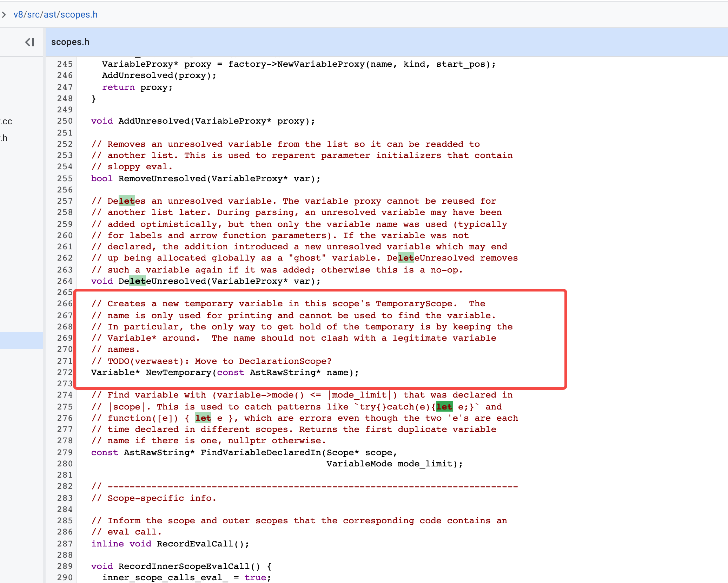
Task: Click the RemoveUnresolved method declaration
Action: [162, 178]
